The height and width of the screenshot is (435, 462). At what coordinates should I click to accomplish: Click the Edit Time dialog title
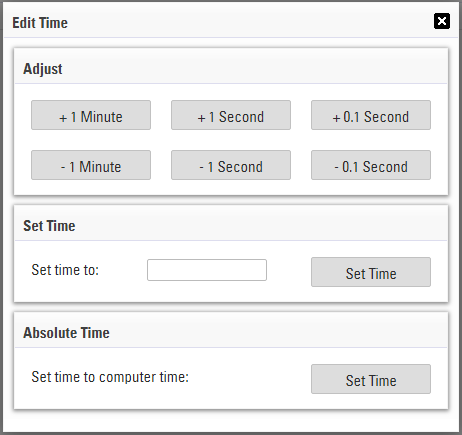(40, 23)
